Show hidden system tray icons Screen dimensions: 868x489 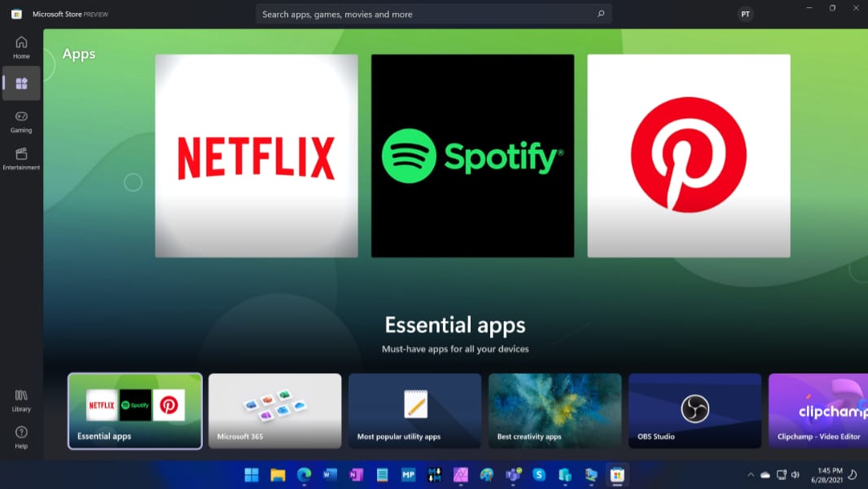[x=750, y=474]
